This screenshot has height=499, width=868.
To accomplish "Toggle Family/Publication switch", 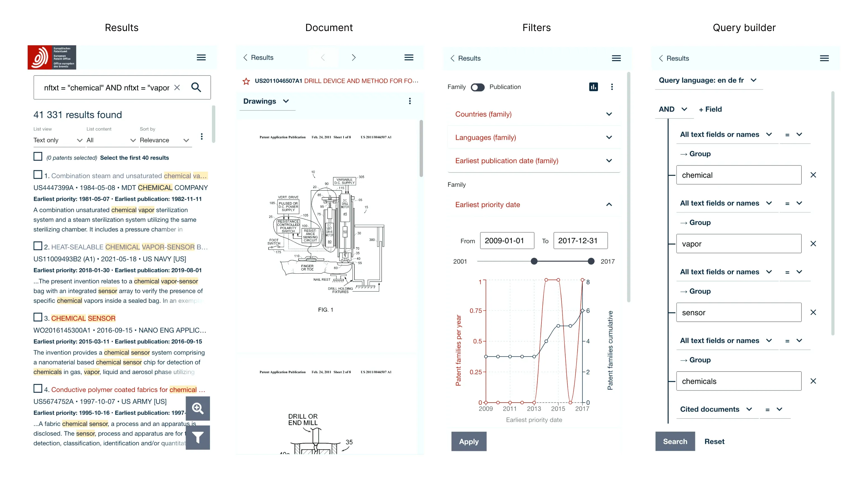I will click(477, 87).
